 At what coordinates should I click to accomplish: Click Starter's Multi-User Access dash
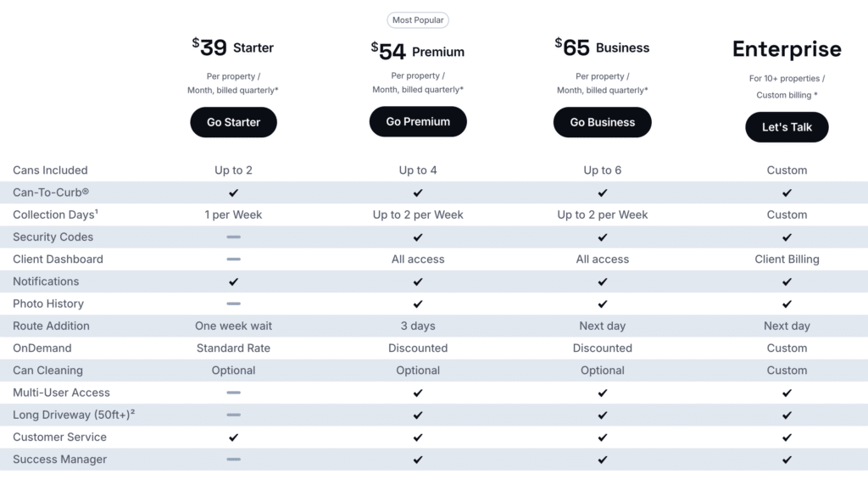234,393
